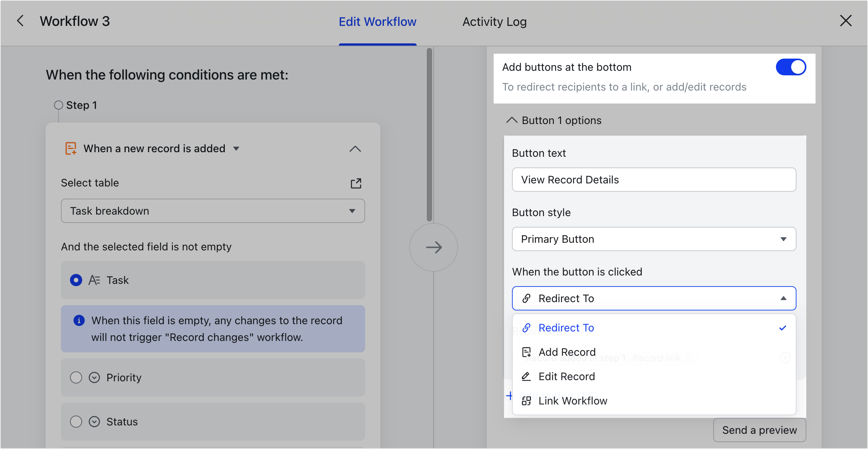868x449 pixels.
Task: Click the Workflow 3 title
Action: pyautogui.click(x=75, y=21)
